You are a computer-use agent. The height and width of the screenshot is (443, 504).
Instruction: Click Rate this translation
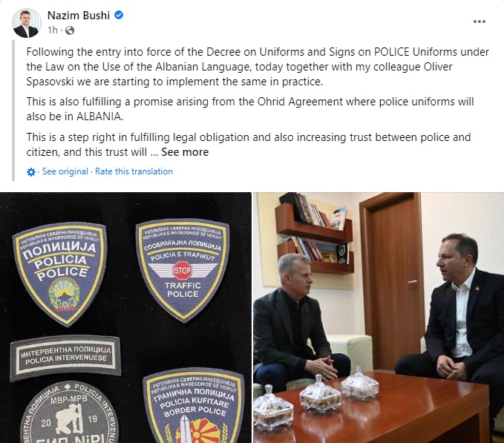pos(134,171)
